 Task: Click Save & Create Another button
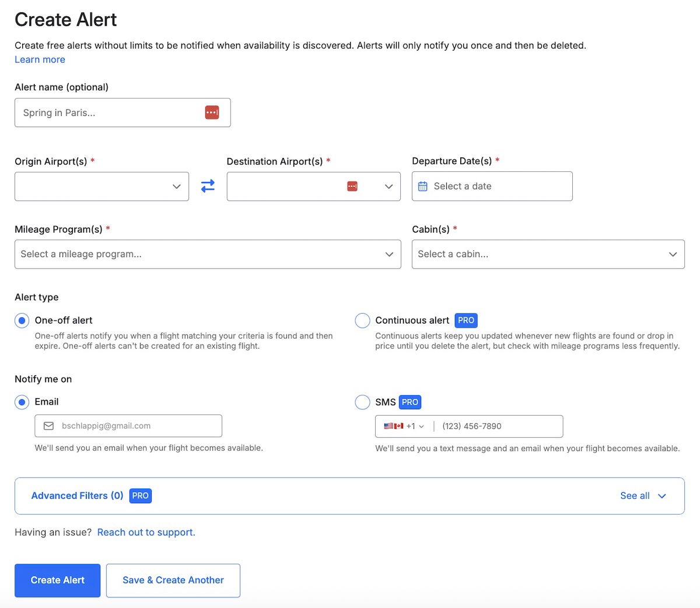coord(173,580)
